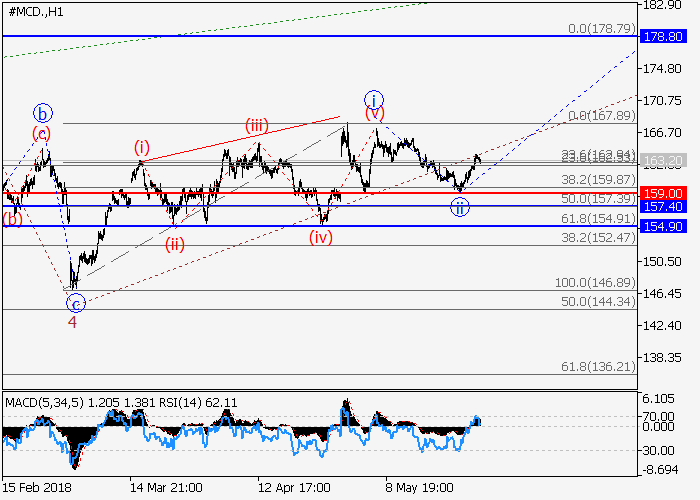Click the 0.0(178.79) Fibonacci label
The width and height of the screenshot is (700, 500).
[x=601, y=29]
